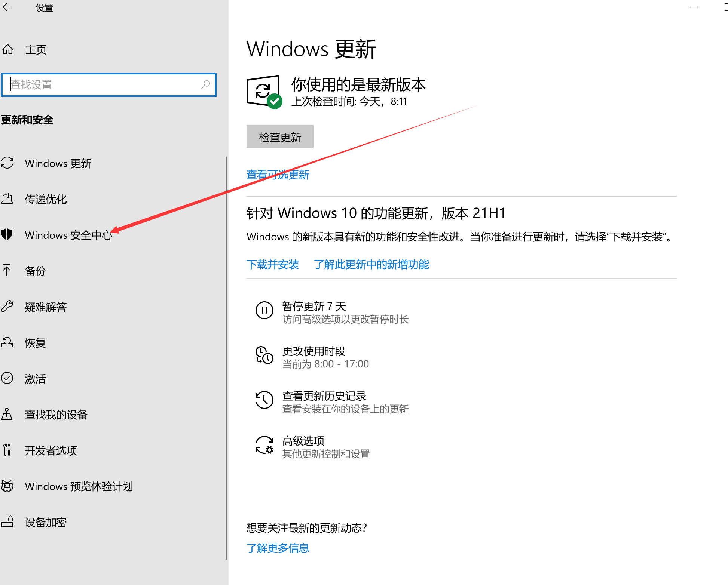This screenshot has height=585, width=728.
Task: Click the Windows Update sync icon in sidebar
Action: 7,163
